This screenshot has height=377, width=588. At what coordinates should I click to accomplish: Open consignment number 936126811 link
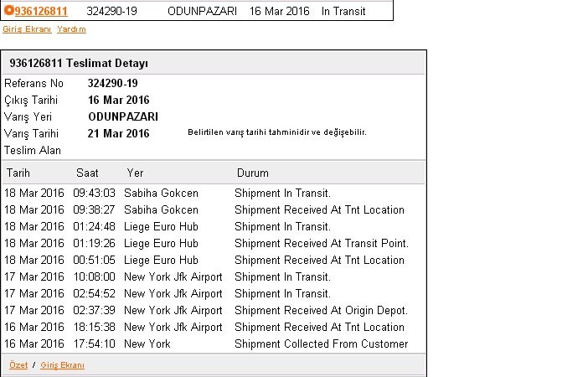point(41,11)
